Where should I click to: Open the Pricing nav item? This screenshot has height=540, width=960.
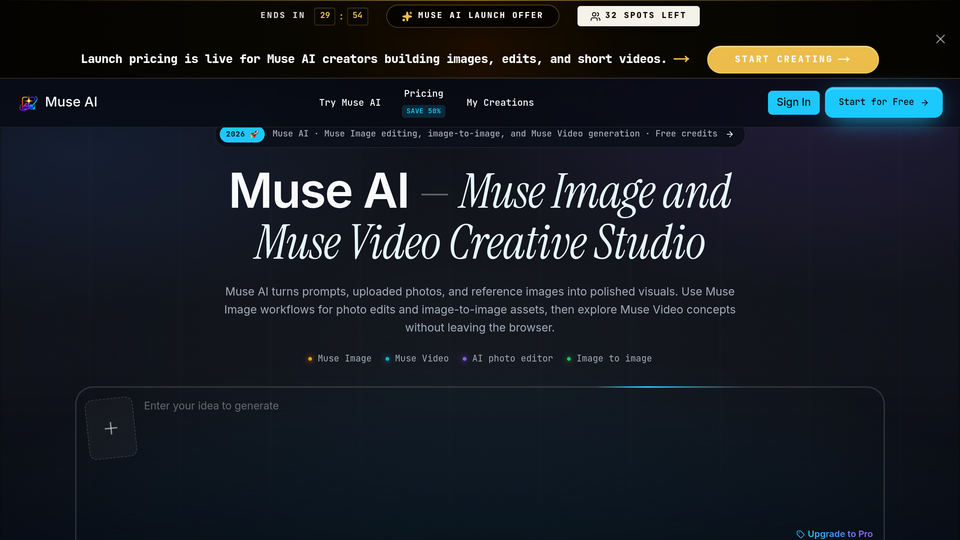(423, 94)
